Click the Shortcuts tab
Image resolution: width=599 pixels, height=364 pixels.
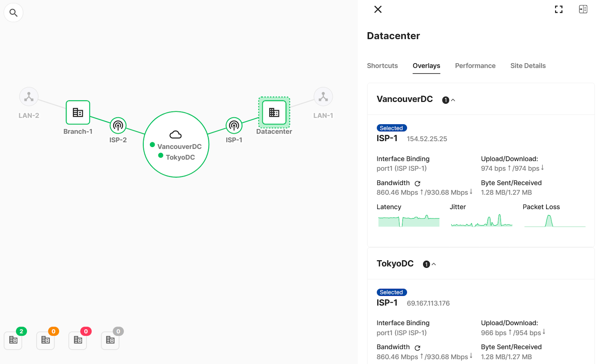coord(382,66)
